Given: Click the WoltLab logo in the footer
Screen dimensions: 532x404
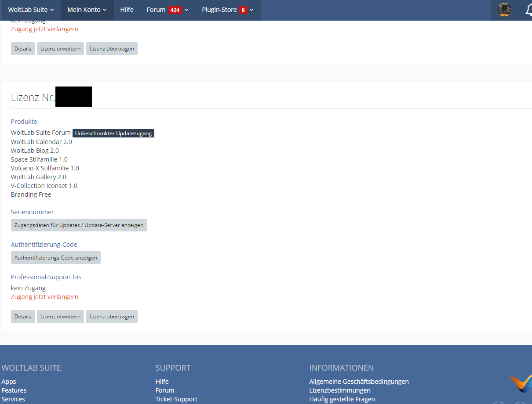Looking at the screenshot, I should click(521, 383).
